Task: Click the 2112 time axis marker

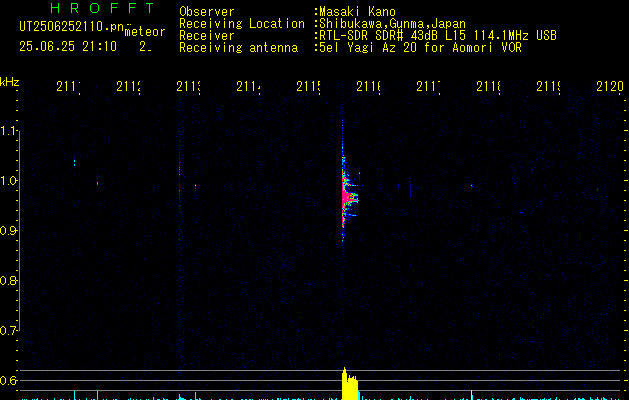Action: [x=128, y=86]
